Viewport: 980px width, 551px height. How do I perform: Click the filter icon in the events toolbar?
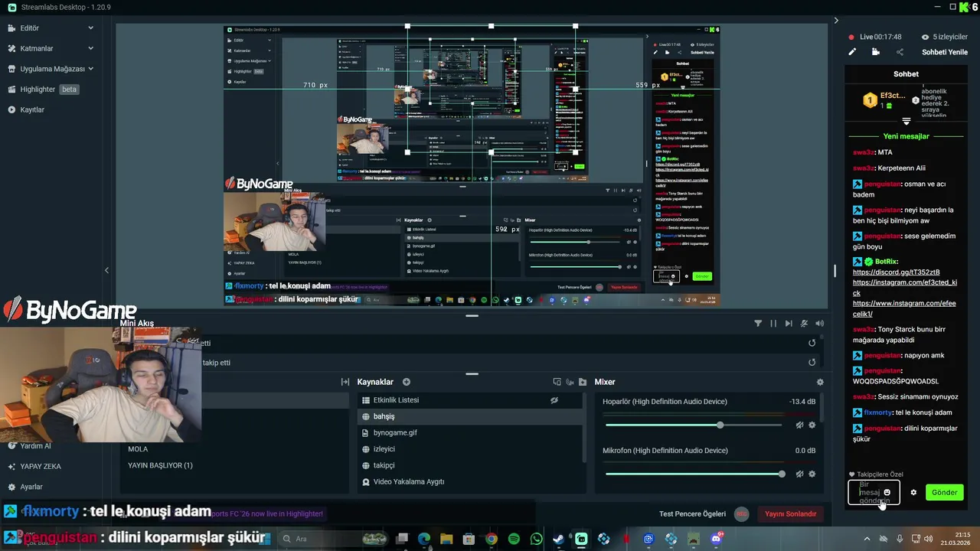click(758, 324)
